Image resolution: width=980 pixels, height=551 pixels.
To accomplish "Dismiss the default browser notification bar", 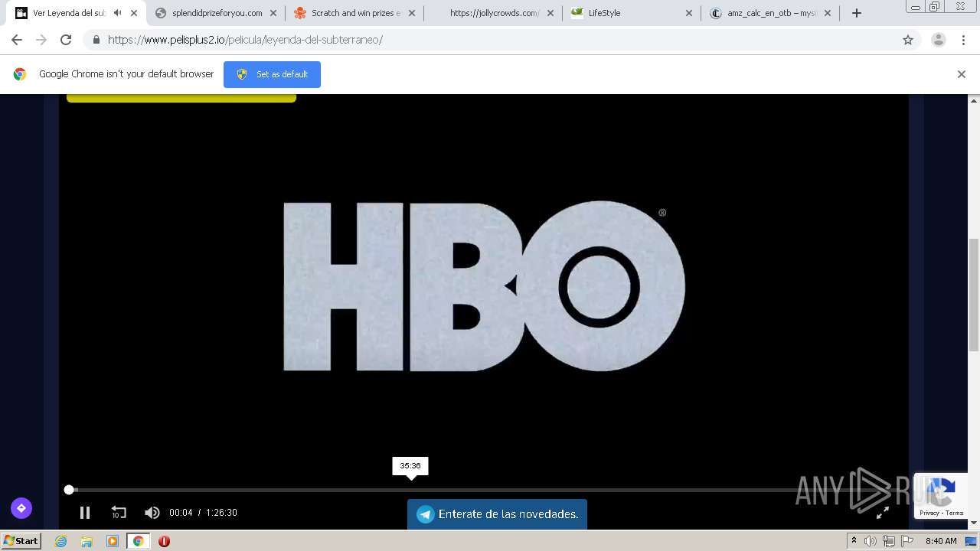I will click(x=962, y=74).
